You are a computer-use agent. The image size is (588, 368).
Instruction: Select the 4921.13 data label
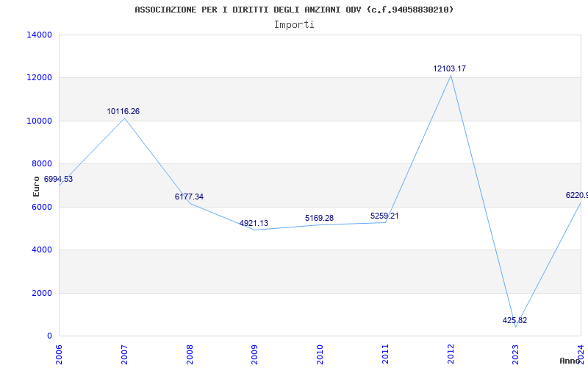point(254,223)
